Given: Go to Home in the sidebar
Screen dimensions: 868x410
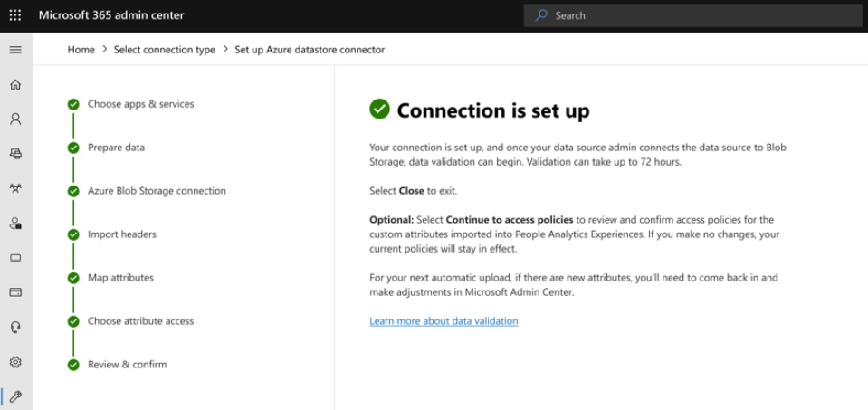Looking at the screenshot, I should coord(15,85).
